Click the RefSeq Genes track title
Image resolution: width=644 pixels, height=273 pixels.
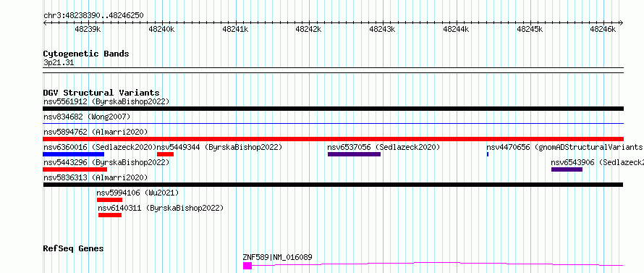[x=74, y=248]
